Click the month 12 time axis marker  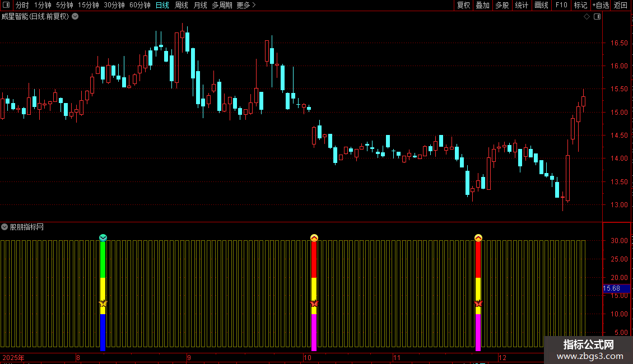(x=502, y=357)
